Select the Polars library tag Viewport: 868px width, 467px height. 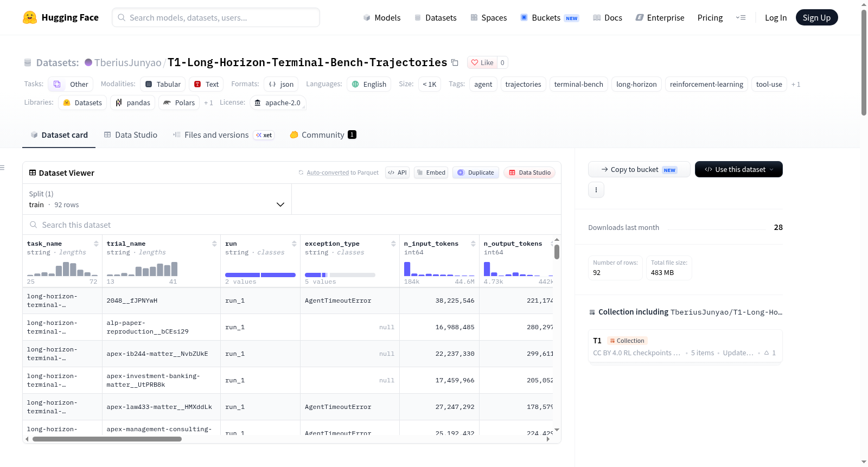tap(179, 103)
